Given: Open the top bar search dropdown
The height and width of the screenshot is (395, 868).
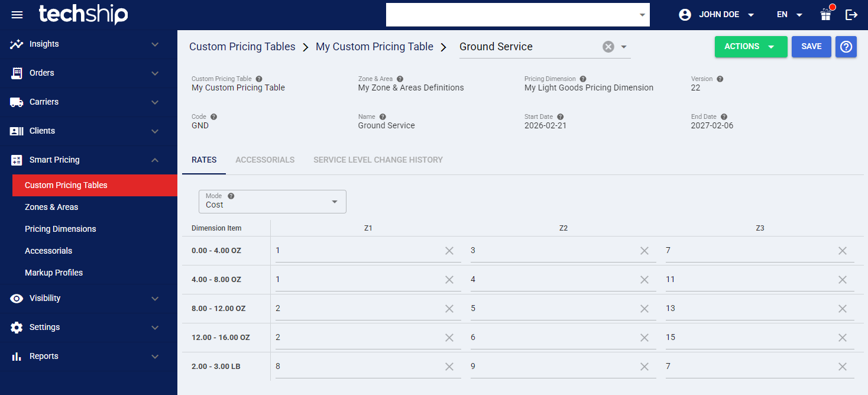Looking at the screenshot, I should [x=642, y=15].
